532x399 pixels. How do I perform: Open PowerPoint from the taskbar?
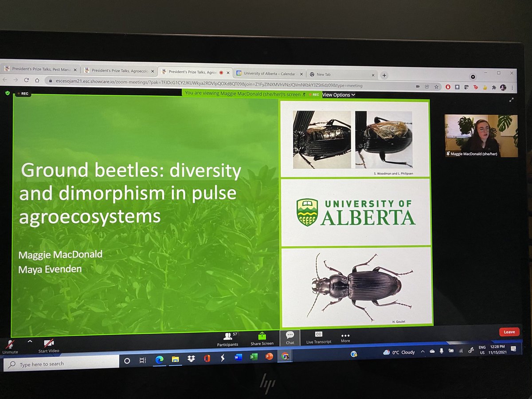[269, 356]
